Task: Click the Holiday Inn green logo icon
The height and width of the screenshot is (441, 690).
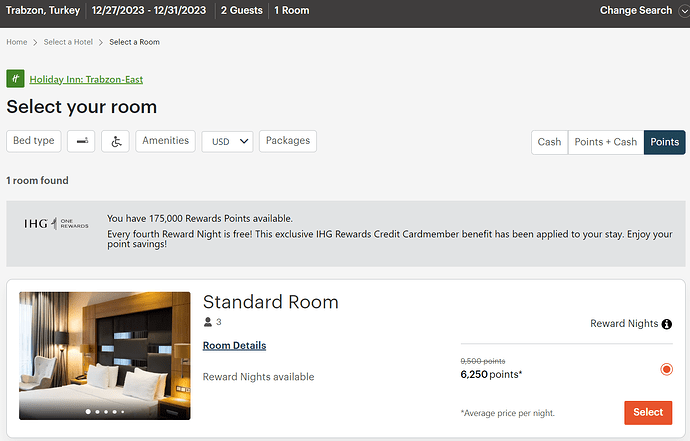Action: (15, 79)
